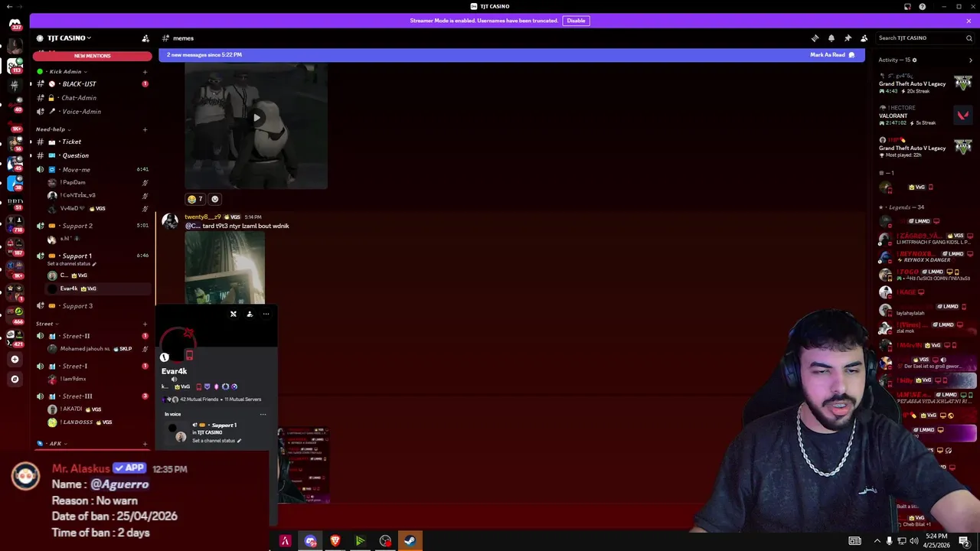Click Set a channel status in popup
980x551 pixels.
click(217, 441)
